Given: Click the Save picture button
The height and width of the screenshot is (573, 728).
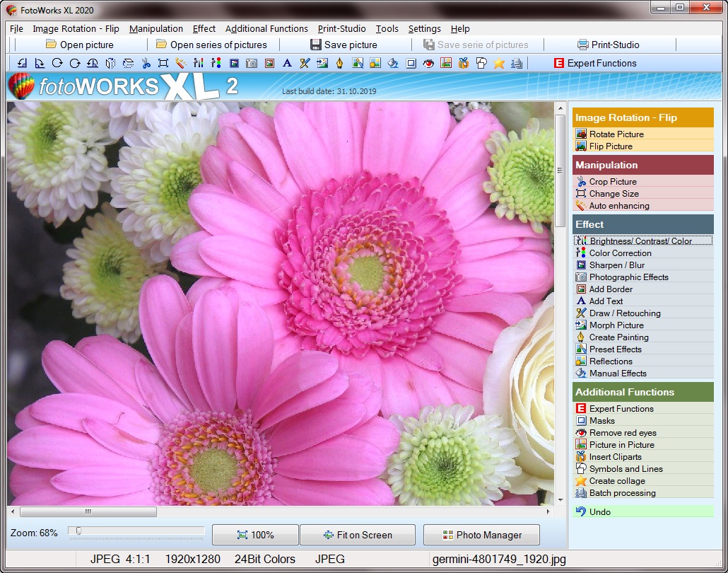Looking at the screenshot, I should coord(344,45).
